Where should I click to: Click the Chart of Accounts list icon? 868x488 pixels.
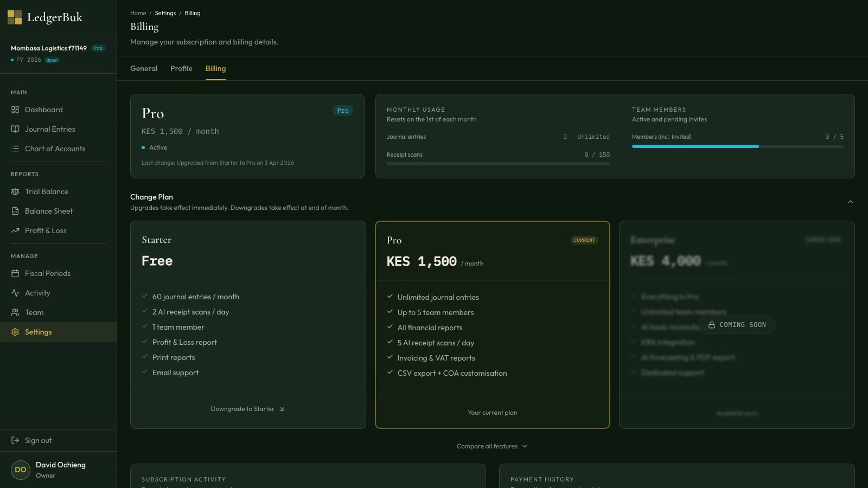pos(15,149)
